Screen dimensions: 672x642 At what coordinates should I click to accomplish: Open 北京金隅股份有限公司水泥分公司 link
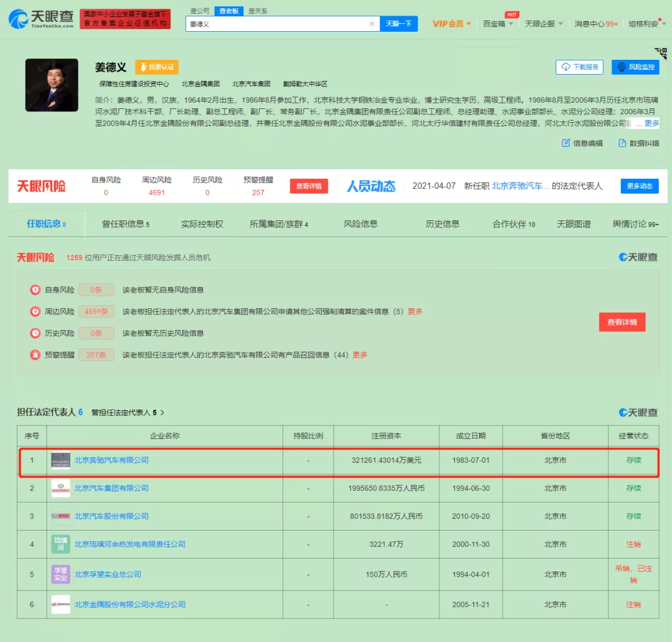click(130, 604)
